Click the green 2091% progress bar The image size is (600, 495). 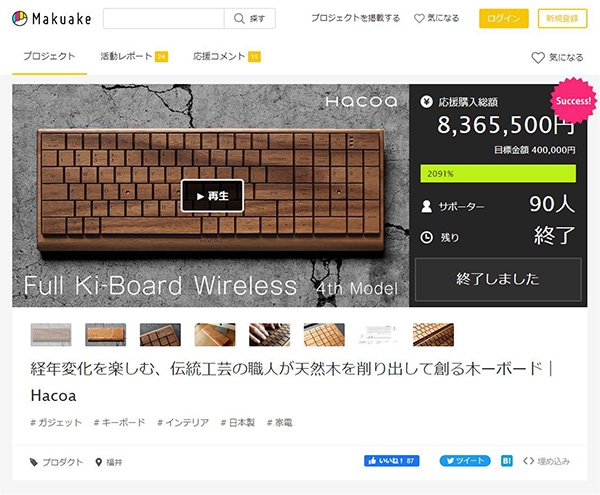coord(498,173)
